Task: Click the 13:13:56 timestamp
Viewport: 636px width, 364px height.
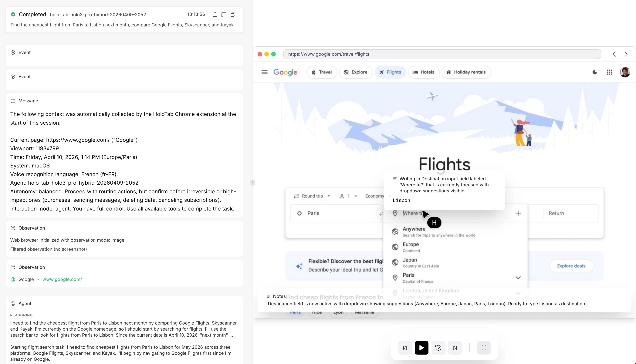Action: (196, 15)
